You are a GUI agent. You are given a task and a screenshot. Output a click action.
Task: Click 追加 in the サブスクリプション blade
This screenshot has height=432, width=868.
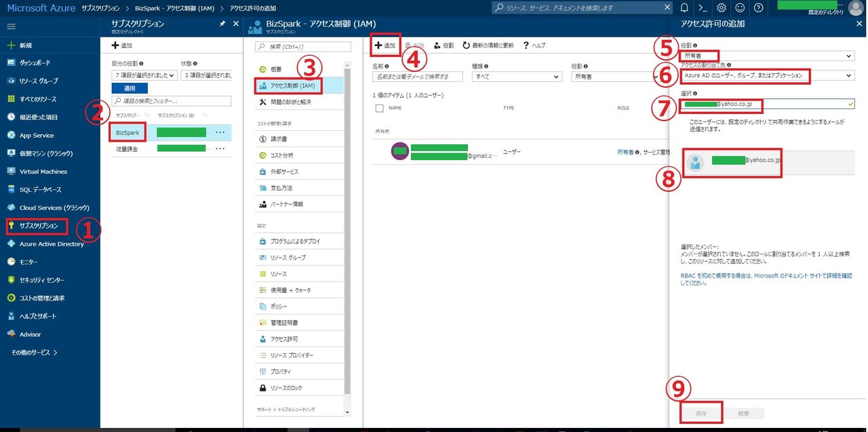(122, 45)
